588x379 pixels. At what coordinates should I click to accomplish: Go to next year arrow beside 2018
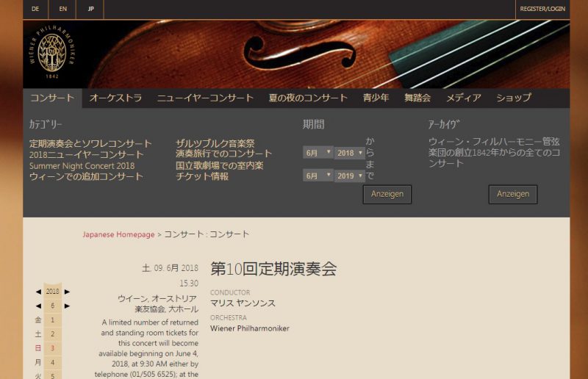pos(67,292)
